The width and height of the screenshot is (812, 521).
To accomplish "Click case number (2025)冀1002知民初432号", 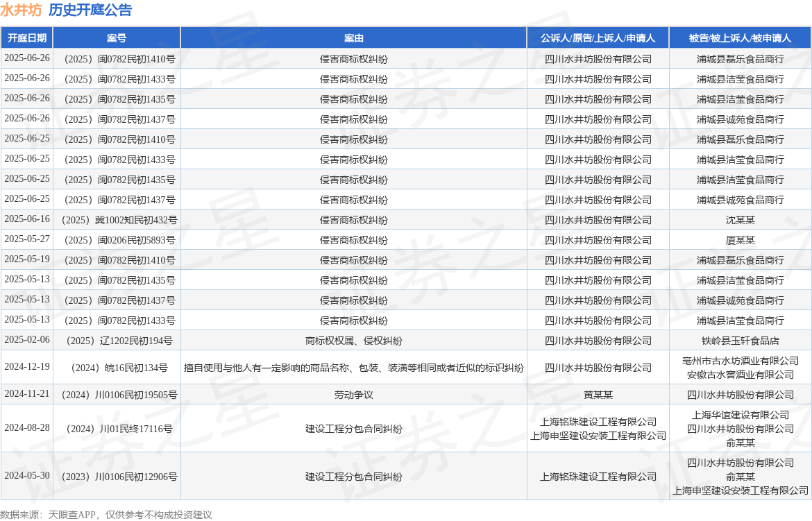I will pyautogui.click(x=119, y=220).
